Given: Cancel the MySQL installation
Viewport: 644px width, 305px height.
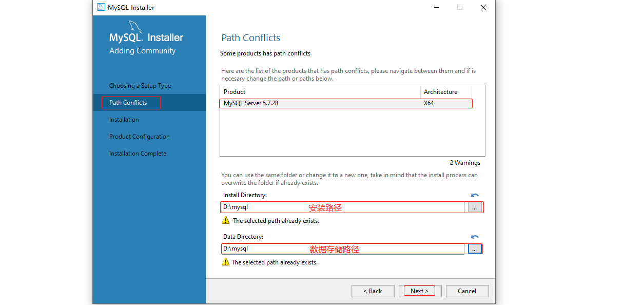Looking at the screenshot, I should pos(467,291).
